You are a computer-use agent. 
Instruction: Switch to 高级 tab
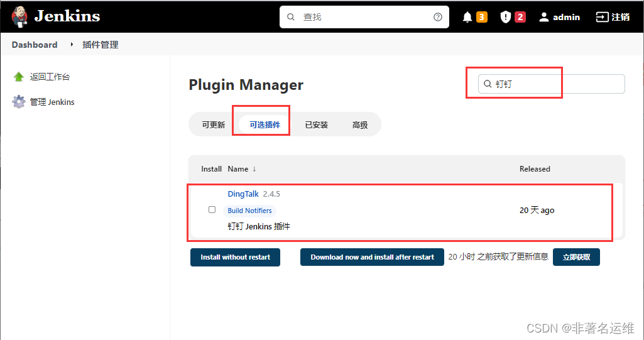tap(360, 125)
